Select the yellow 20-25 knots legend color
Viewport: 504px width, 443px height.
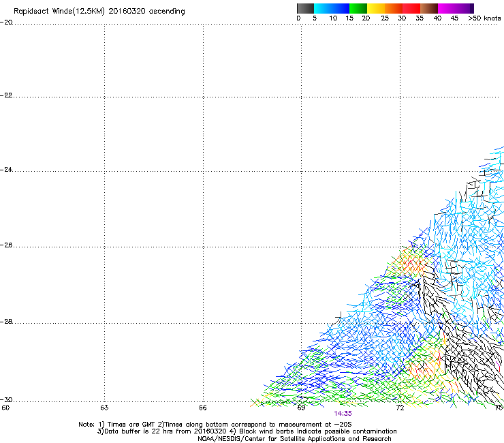tap(376, 8)
